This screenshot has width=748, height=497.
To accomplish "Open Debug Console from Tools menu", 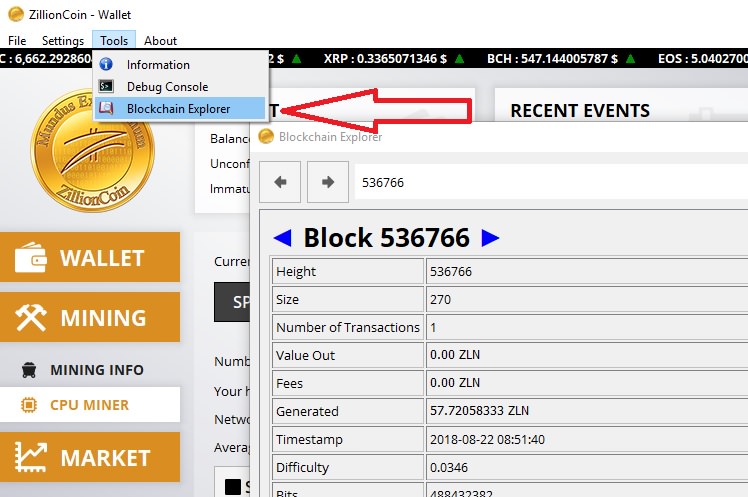I will (x=180, y=86).
